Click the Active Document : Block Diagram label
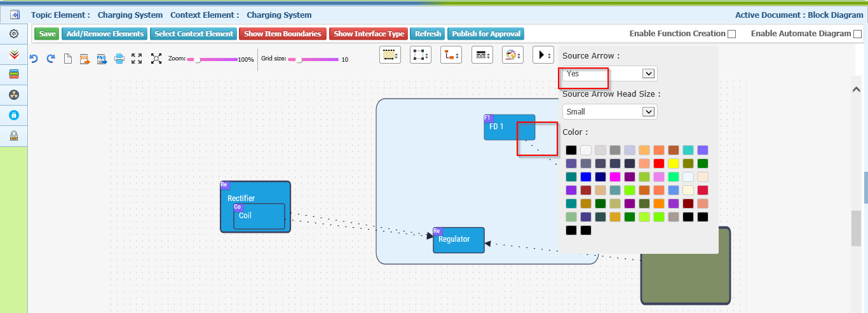Image resolution: width=868 pixels, height=313 pixels. point(799,15)
